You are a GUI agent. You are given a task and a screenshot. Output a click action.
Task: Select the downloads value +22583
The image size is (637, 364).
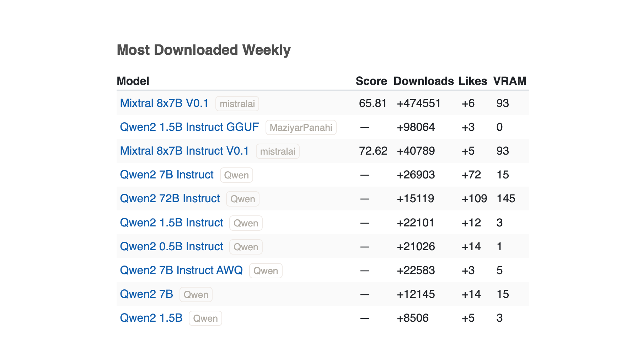click(x=416, y=270)
